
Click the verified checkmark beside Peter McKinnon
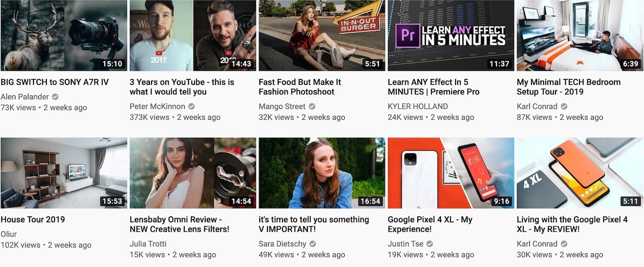pos(191,106)
